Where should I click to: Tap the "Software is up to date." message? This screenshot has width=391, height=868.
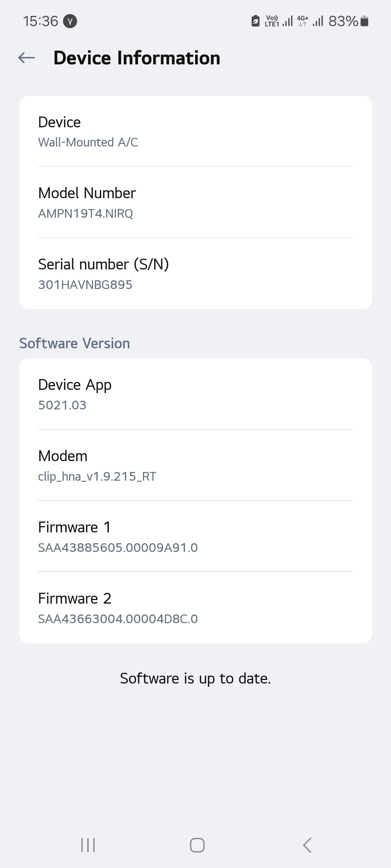coord(195,678)
